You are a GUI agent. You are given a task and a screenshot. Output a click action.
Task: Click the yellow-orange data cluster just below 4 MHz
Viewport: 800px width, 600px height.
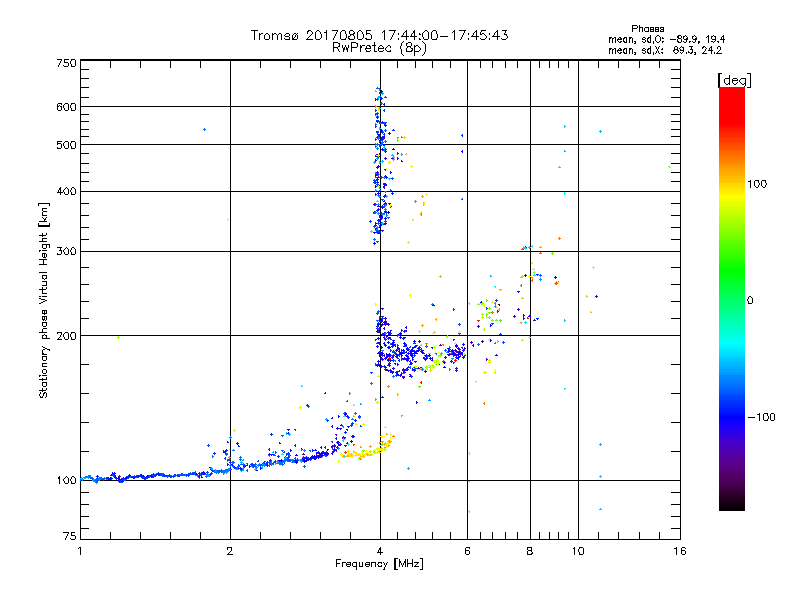click(365, 449)
